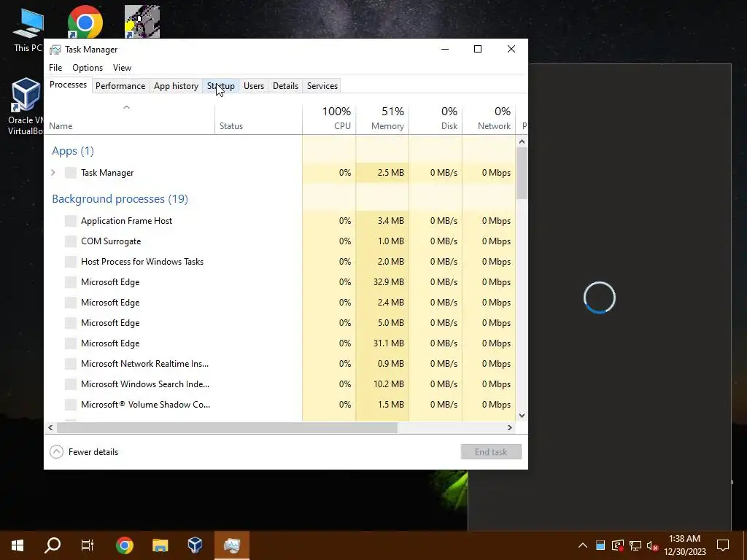The height and width of the screenshot is (560, 747).
Task: Click the Volume Shadow Co row icon
Action: point(71,405)
